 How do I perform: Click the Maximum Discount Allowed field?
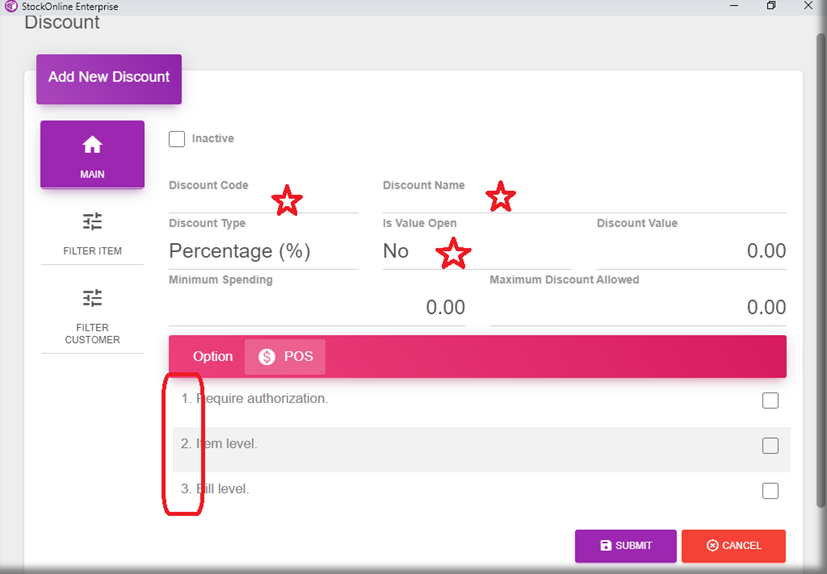(x=637, y=308)
